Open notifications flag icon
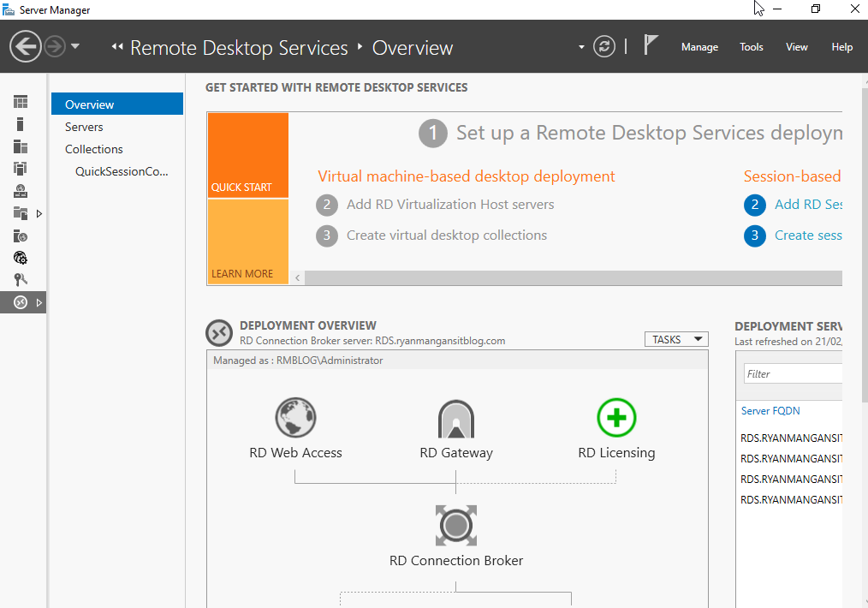 click(651, 45)
